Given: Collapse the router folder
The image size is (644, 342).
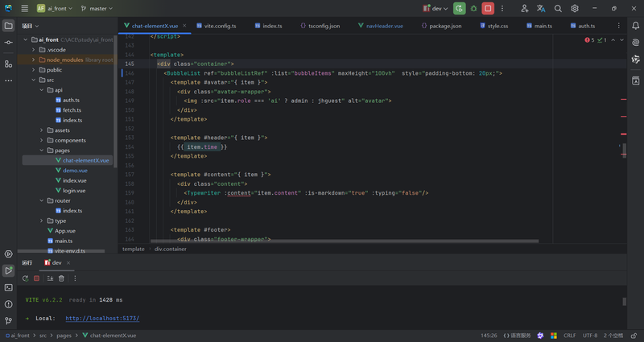Looking at the screenshot, I should pyautogui.click(x=42, y=200).
